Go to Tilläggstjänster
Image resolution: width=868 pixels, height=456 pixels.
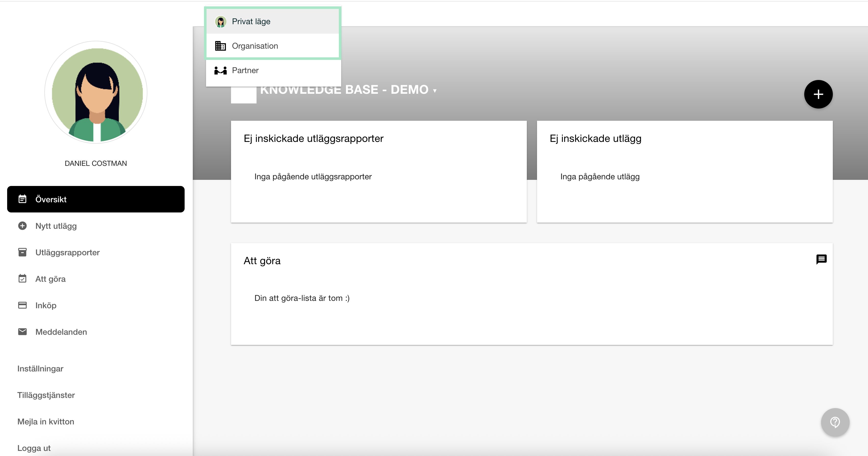click(x=46, y=395)
